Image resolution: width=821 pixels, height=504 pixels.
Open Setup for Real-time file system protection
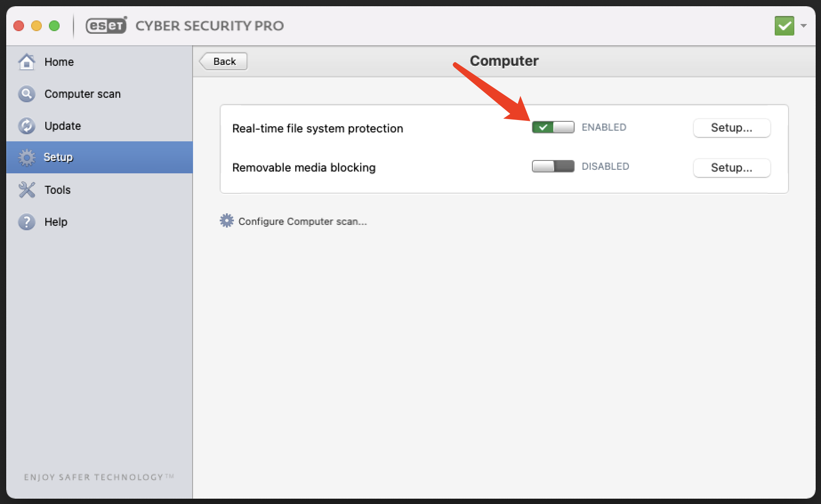731,128
